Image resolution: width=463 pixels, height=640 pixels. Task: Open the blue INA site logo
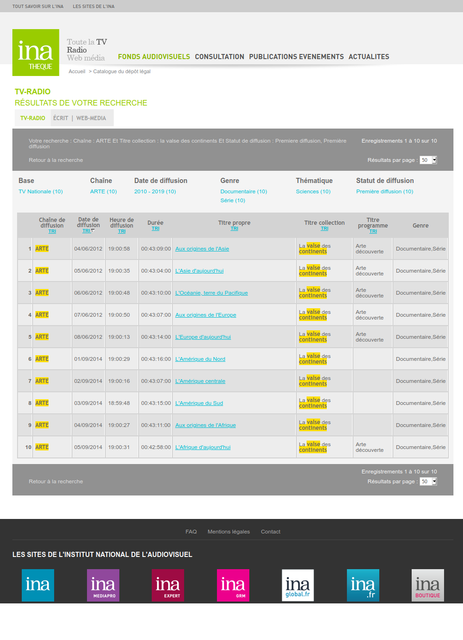click(38, 585)
